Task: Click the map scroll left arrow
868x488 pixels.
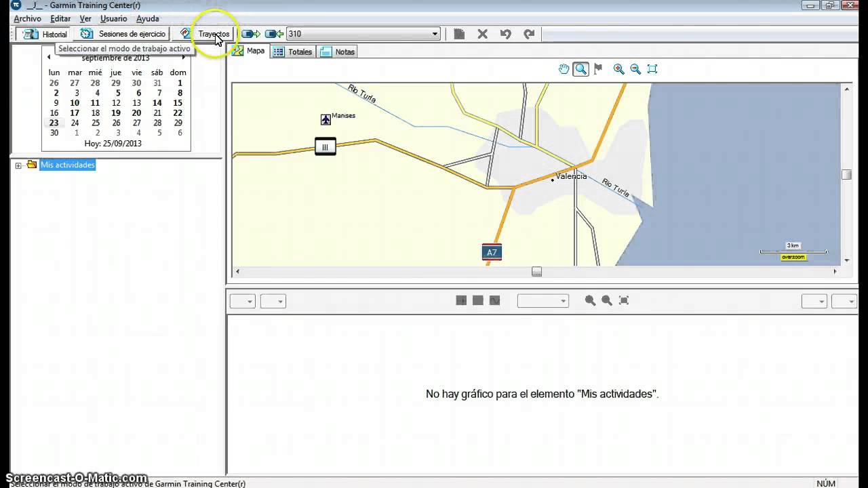Action: [x=237, y=272]
